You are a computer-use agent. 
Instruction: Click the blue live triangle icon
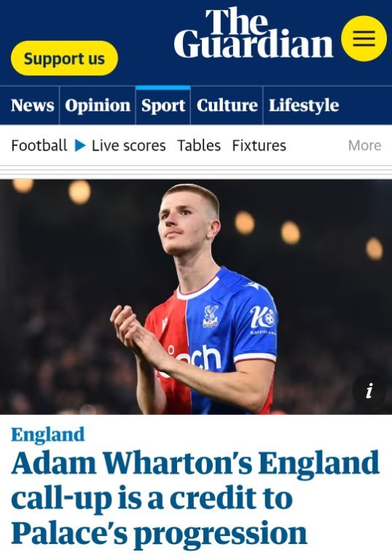80,145
